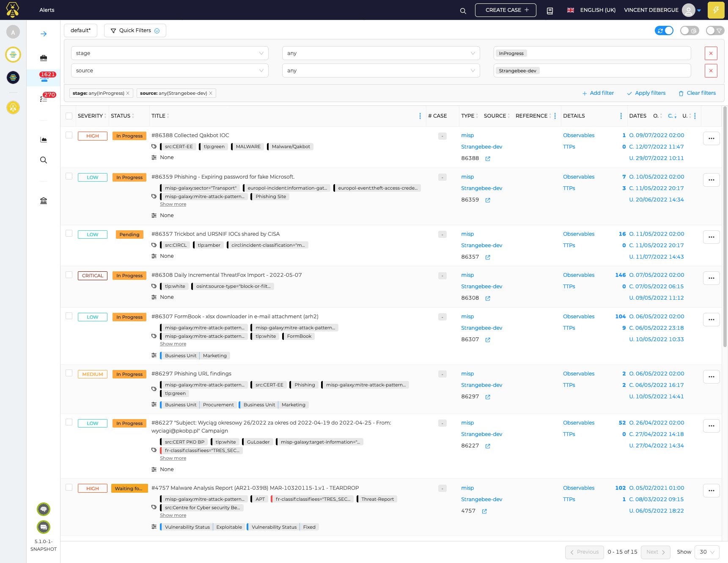
Task: Open Observables link for alert #86308
Action: coord(579,275)
